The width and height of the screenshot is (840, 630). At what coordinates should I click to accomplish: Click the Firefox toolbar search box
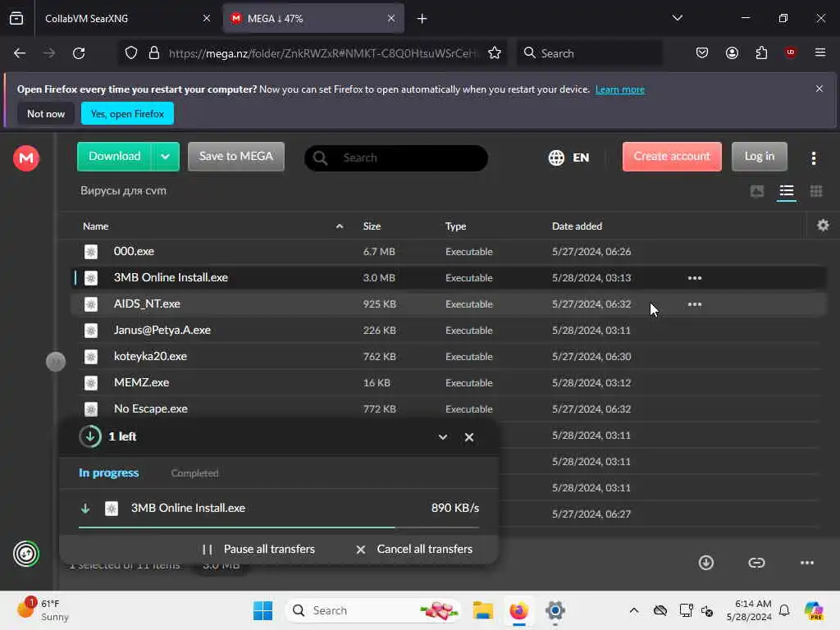click(589, 53)
